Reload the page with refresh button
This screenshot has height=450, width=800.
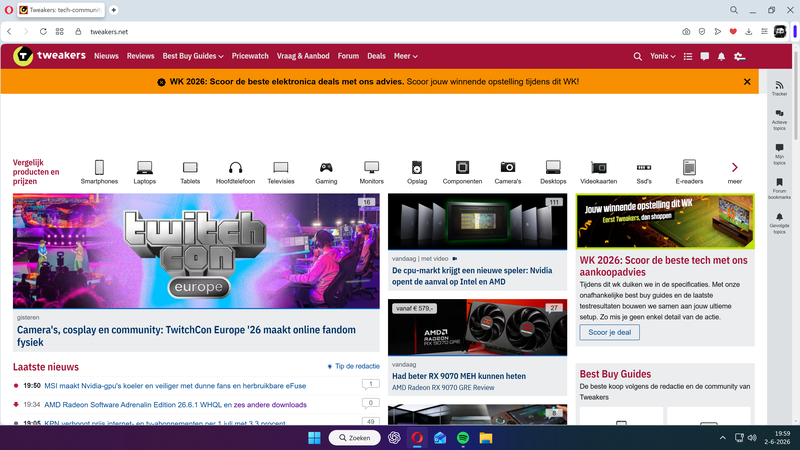[43, 32]
